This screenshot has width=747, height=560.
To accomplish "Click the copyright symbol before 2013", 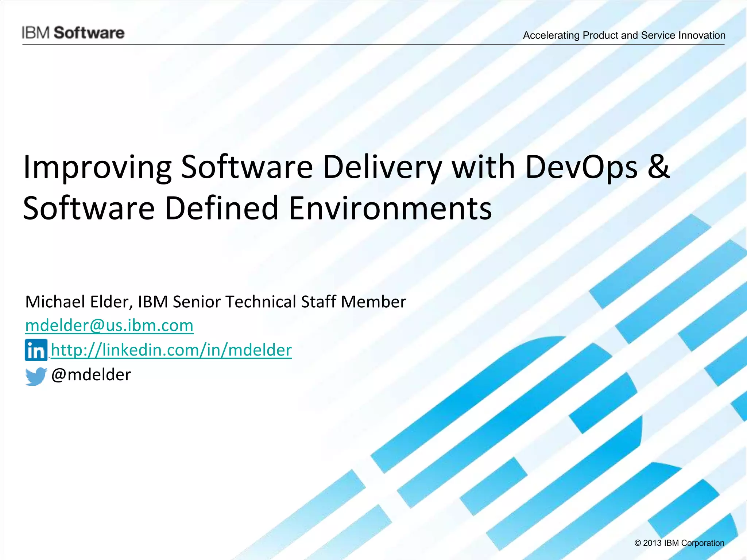I will pos(638,543).
